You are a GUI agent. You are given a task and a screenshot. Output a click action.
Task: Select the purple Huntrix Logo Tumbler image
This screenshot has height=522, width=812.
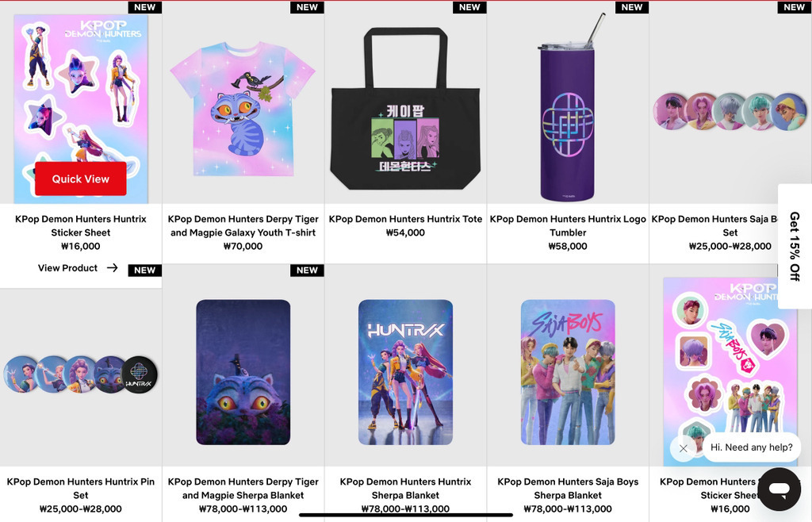(x=568, y=108)
